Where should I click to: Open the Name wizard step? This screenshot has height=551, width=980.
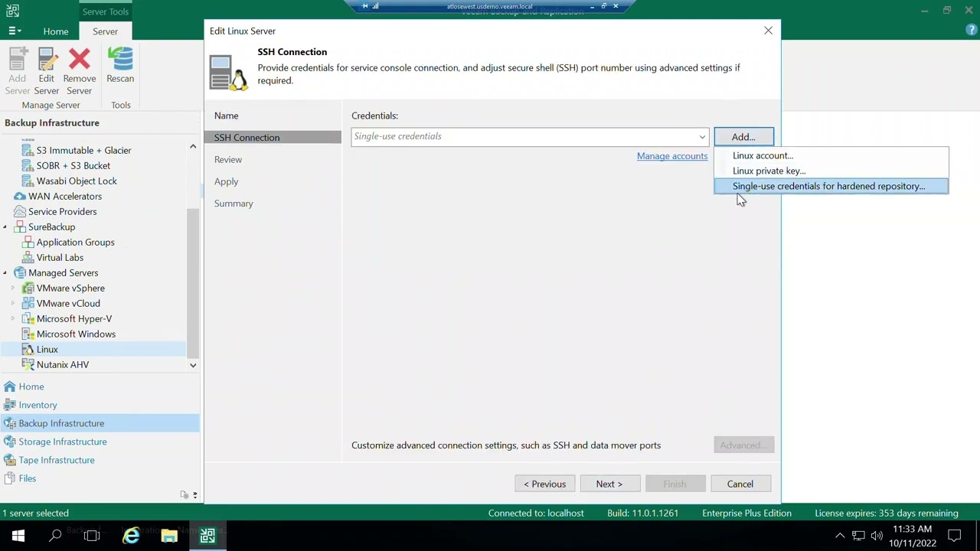coord(226,116)
